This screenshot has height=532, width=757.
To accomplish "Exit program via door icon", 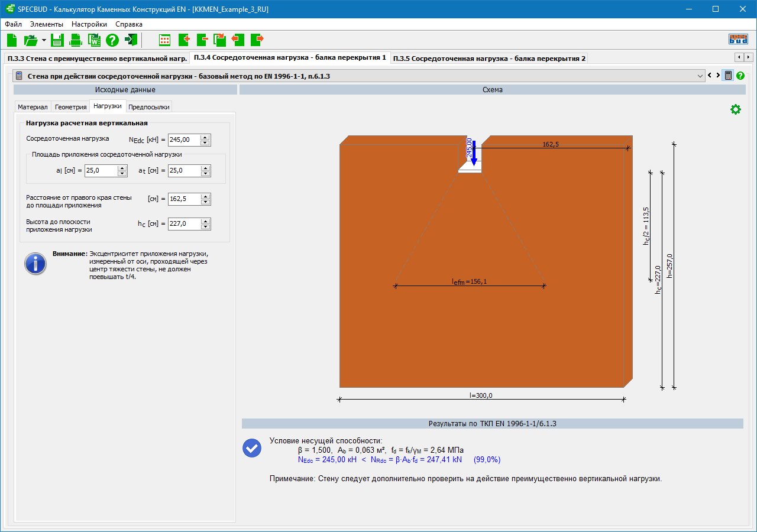I will coord(131,40).
